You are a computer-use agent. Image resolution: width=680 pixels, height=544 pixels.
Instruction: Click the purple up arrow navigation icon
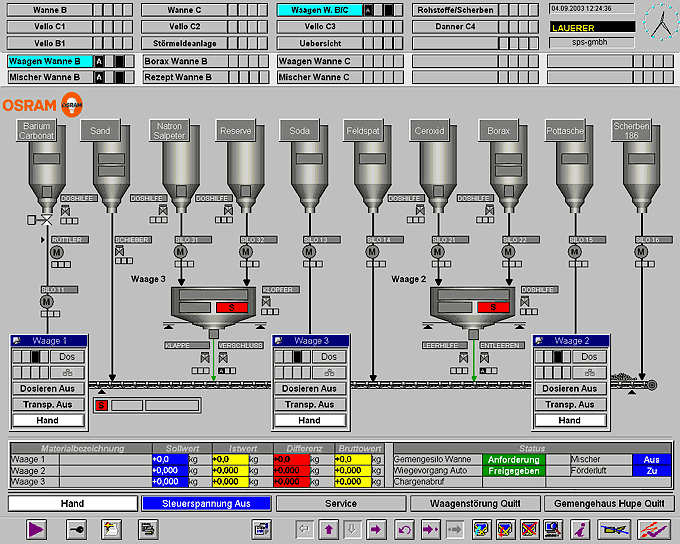[329, 528]
